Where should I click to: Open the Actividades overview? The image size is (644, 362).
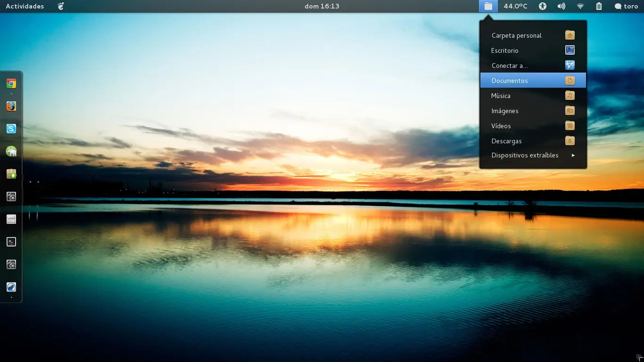pyautogui.click(x=25, y=6)
